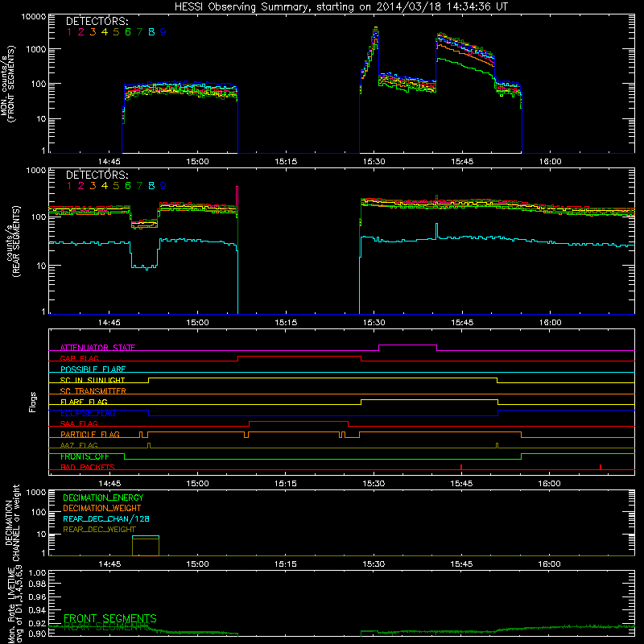The width and height of the screenshot is (644, 644).
Task: Click the DECIMATION_WEIGHT legend entry
Action: (102, 508)
